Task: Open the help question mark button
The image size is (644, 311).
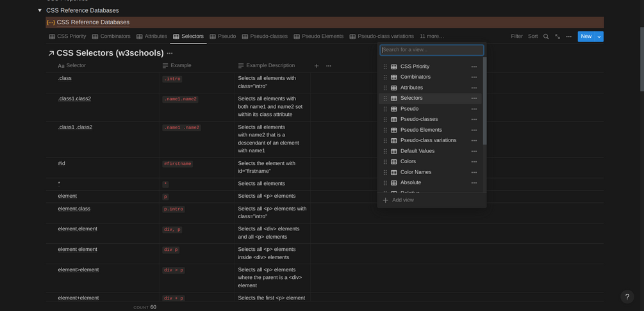Action: (627, 297)
